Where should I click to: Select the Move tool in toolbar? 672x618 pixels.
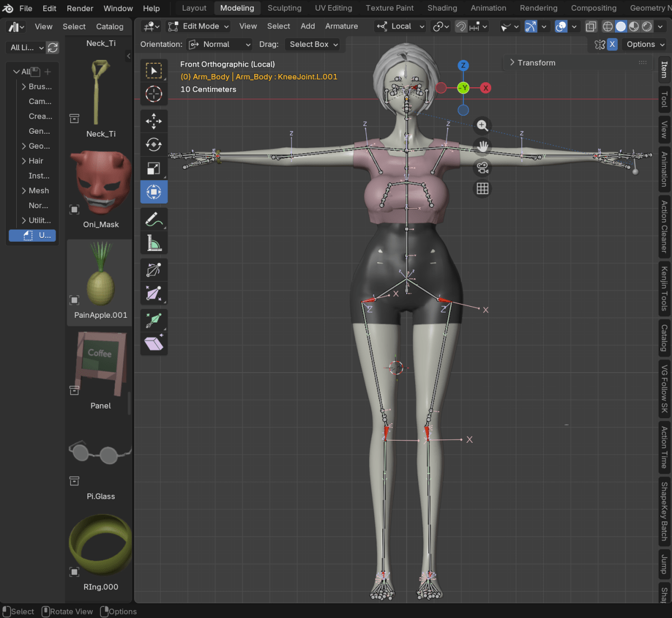(153, 121)
